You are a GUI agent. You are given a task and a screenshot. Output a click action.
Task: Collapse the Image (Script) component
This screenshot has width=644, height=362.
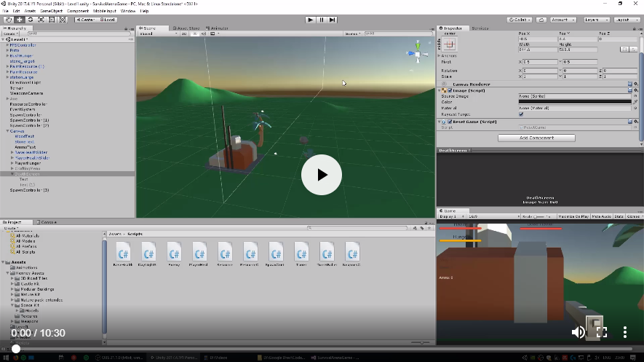coord(439,90)
